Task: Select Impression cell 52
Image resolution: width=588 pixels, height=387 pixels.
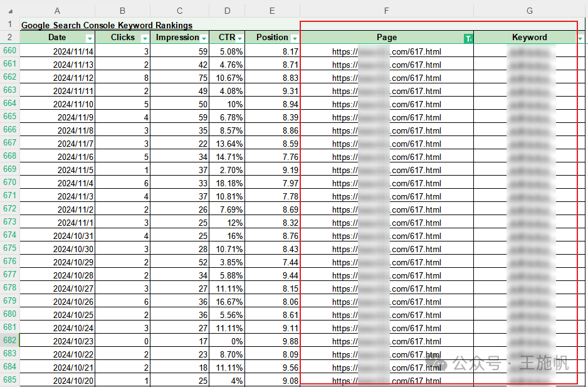Action: (x=180, y=262)
